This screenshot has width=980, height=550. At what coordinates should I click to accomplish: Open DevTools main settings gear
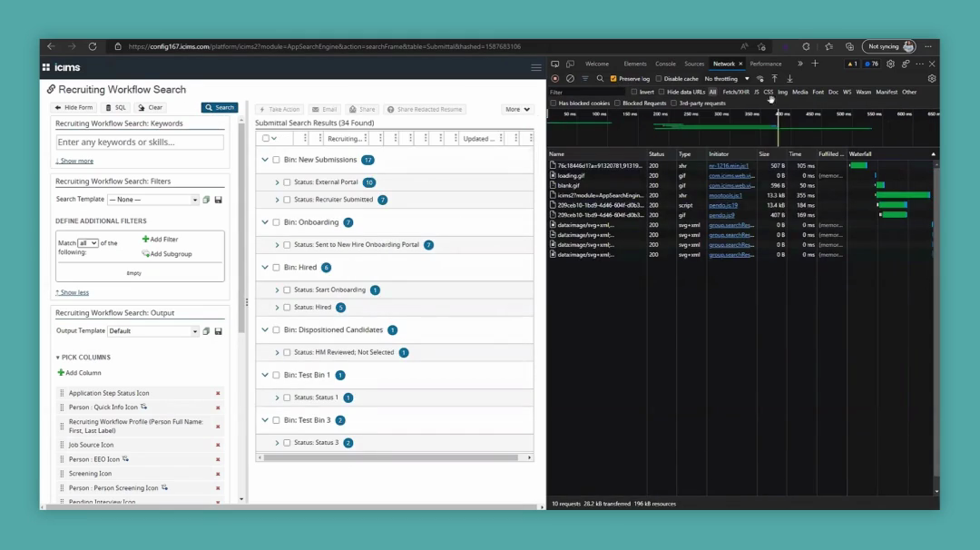(891, 64)
